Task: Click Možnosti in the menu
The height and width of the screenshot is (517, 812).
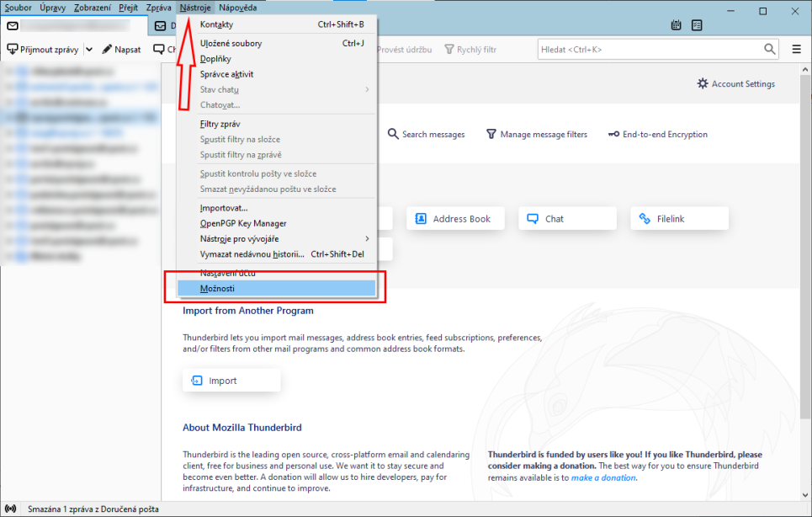Action: pos(277,289)
